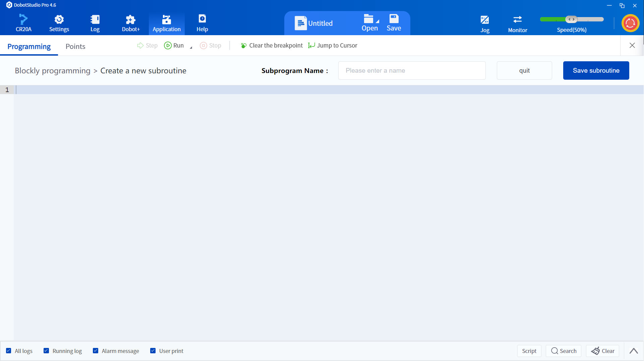
Task: Expand the Open file dropdown
Action: coord(377,22)
